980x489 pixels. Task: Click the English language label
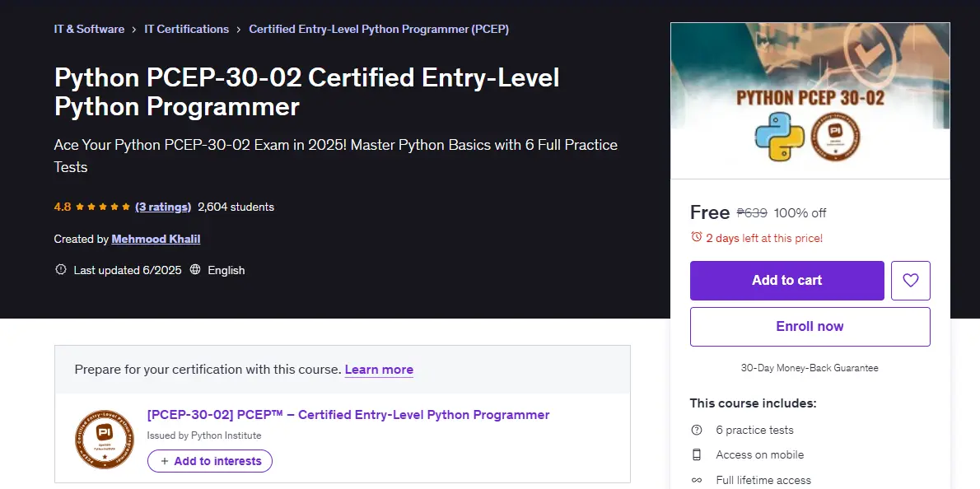[226, 270]
